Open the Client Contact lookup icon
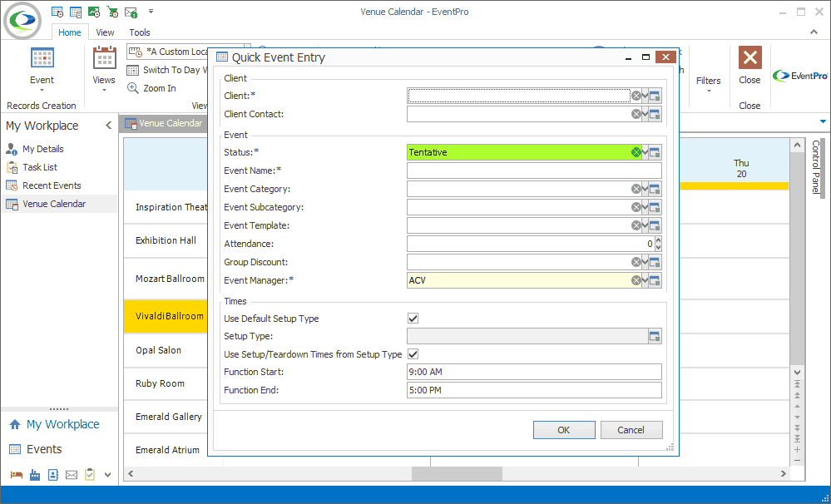Viewport: 831px width, 504px height. click(655, 114)
